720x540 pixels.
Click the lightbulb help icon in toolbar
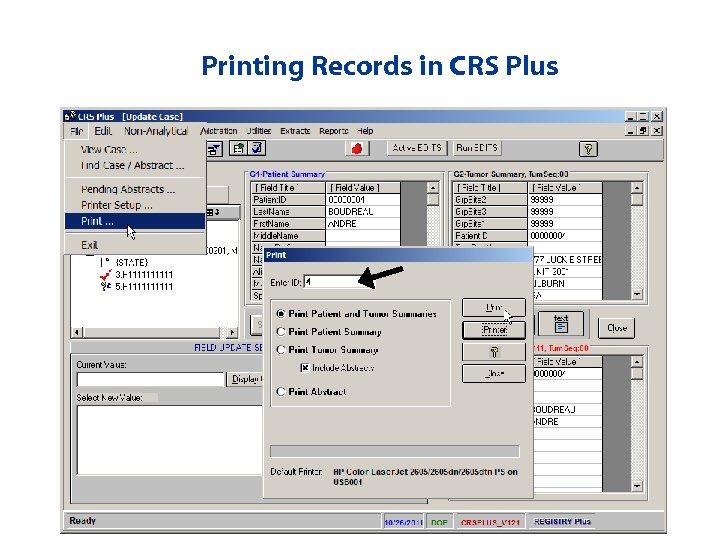(x=588, y=149)
